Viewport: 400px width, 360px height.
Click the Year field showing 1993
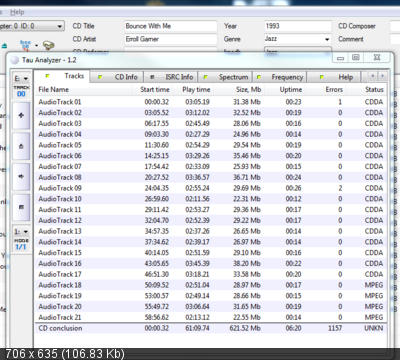pos(298,26)
